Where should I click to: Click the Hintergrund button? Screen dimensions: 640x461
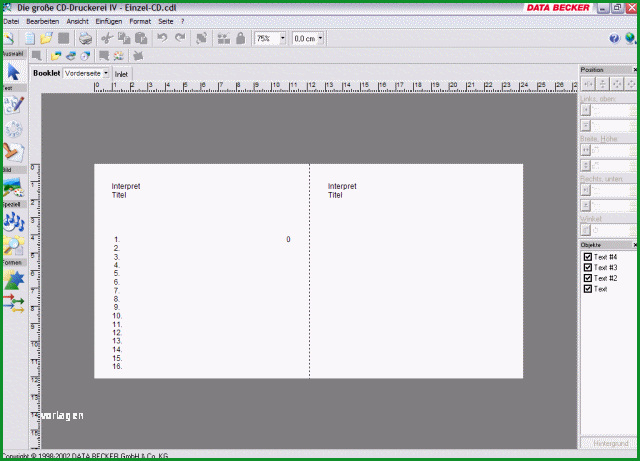click(611, 443)
